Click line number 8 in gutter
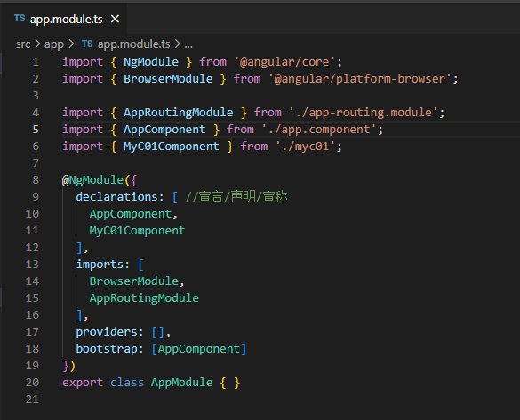The height and width of the screenshot is (420, 520). (x=36, y=180)
